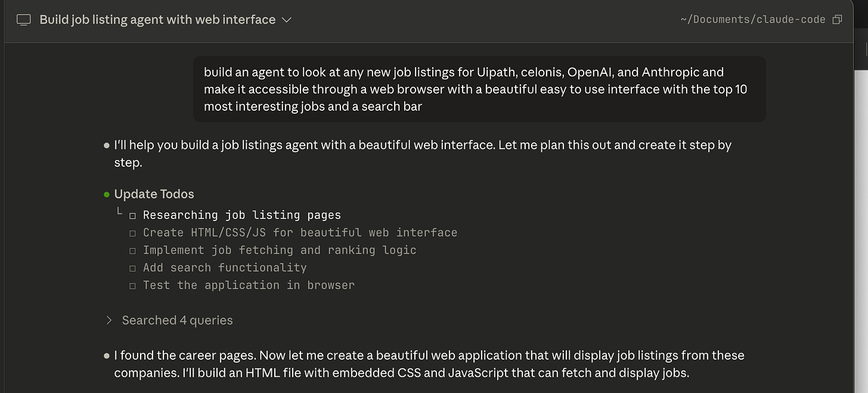Click the monitor icon beside the session title
The image size is (868, 393).
[24, 20]
